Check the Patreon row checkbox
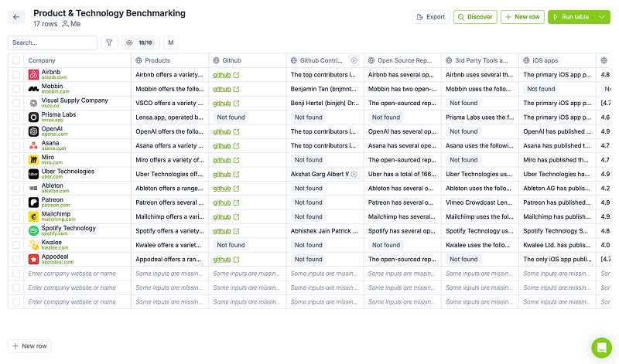Image resolution: width=619 pixels, height=364 pixels. 16,202
